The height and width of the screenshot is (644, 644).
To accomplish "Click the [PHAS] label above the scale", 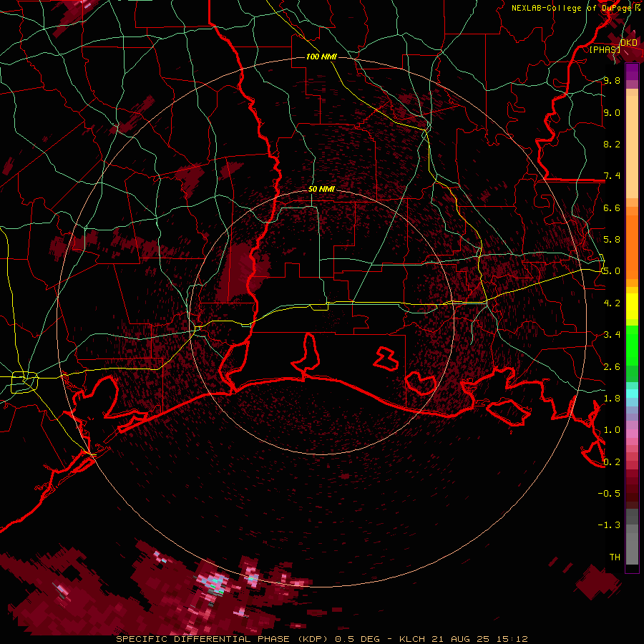I will pyautogui.click(x=605, y=49).
